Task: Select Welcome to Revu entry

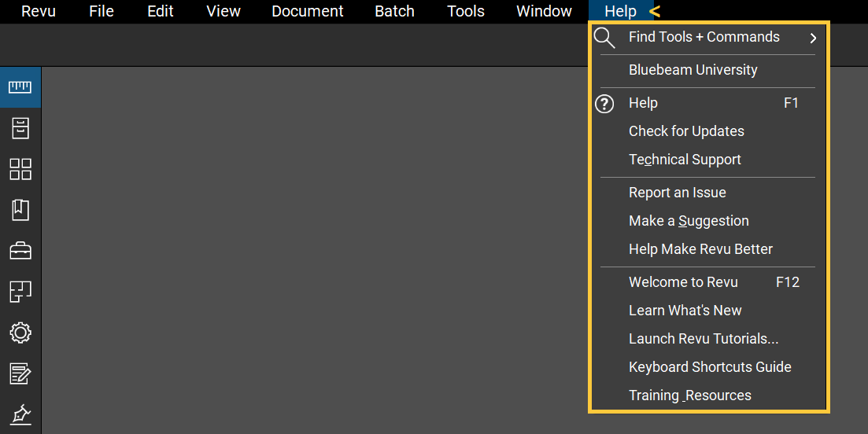Action: 683,282
